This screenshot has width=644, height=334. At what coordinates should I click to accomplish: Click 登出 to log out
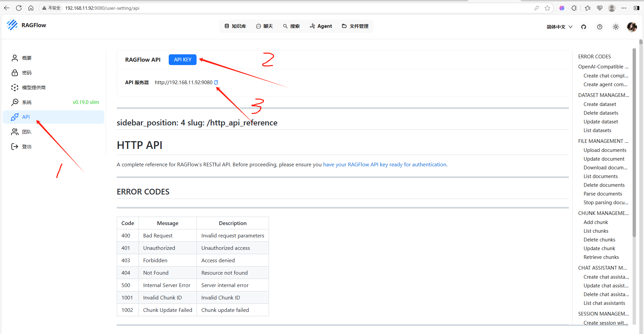tap(54, 147)
